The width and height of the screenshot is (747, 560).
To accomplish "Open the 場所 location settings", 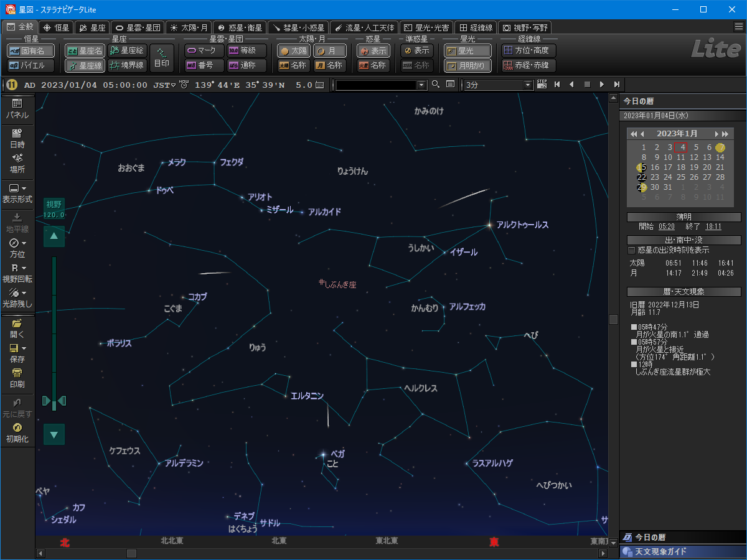I will click(17, 163).
